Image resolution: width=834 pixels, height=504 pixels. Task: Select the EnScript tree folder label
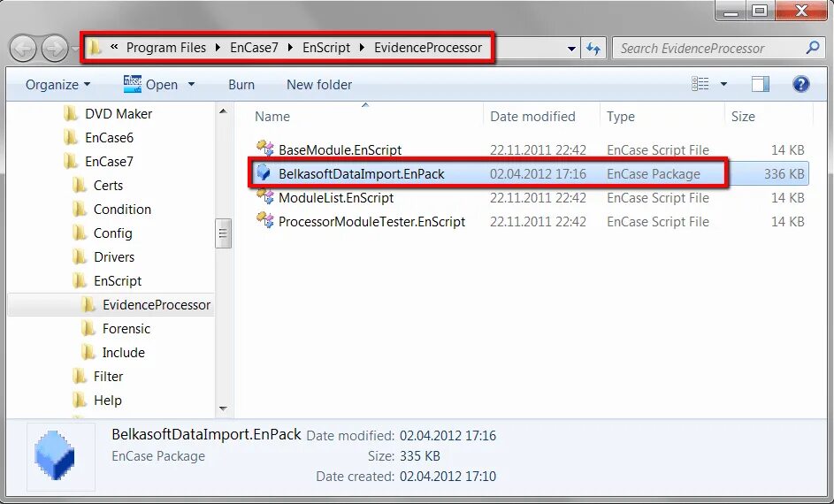118,280
